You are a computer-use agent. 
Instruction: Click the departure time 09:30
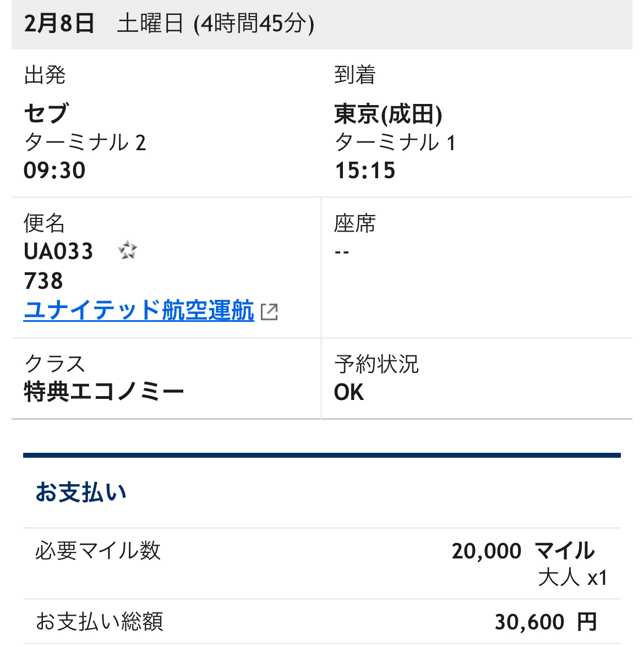54,171
